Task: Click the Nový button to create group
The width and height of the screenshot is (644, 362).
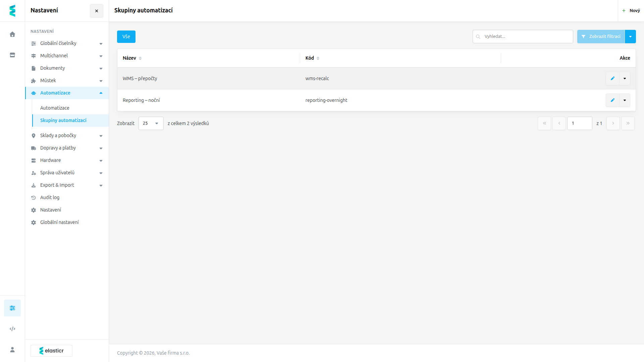Action: point(631,11)
